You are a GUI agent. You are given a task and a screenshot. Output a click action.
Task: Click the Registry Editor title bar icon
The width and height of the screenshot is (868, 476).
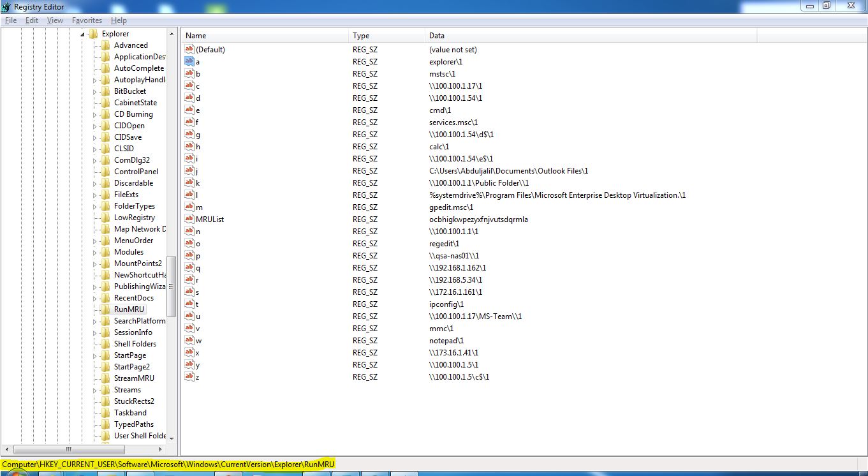click(6, 6)
